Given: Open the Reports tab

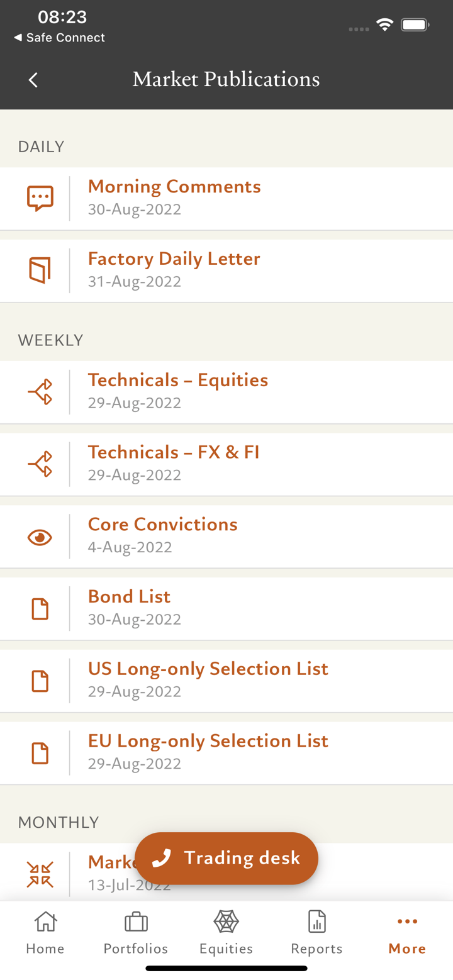Looking at the screenshot, I should click(x=316, y=933).
